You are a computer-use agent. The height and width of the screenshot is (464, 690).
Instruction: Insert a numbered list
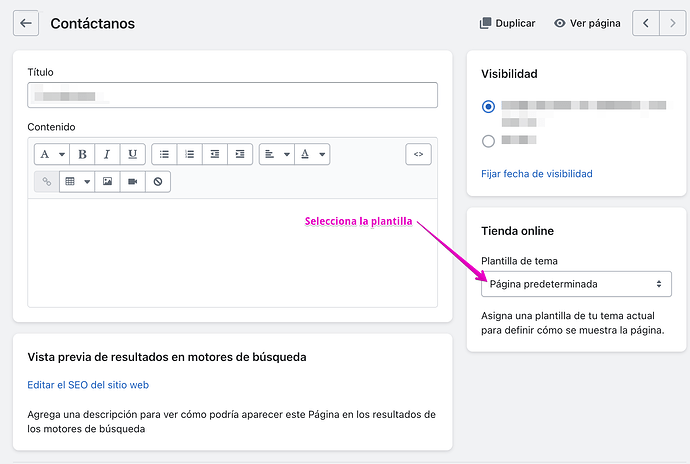pyautogui.click(x=190, y=155)
